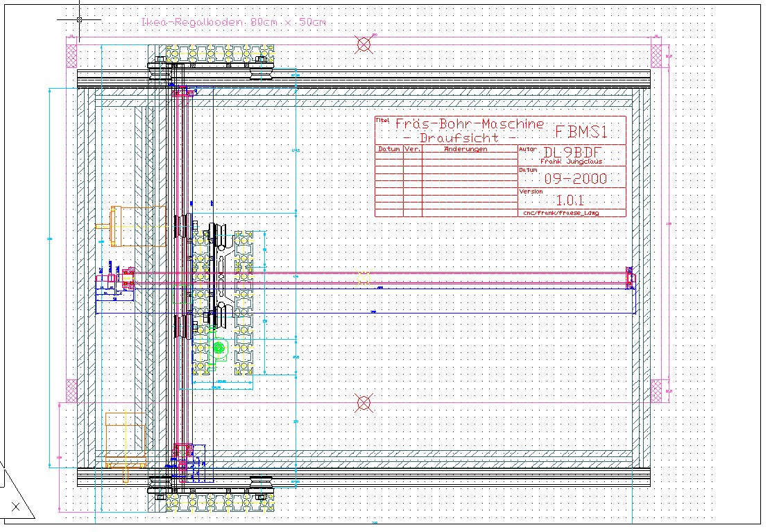The image size is (770, 532).
Task: Select the Fräs-Bohr-Maschine title text
Action: click(469, 124)
